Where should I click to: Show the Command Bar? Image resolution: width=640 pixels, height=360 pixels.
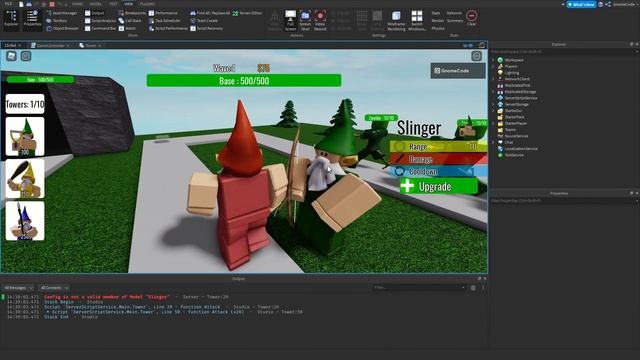click(x=100, y=28)
